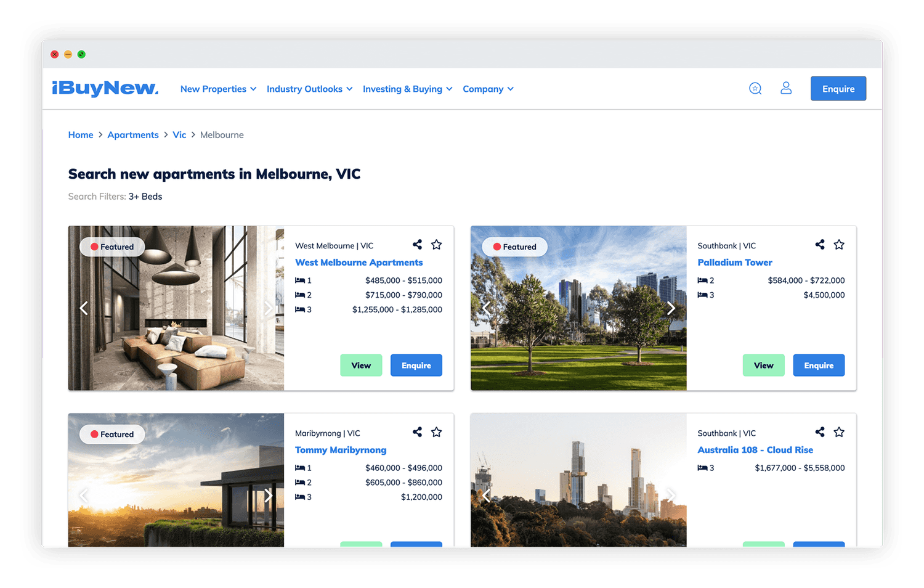
Task: Show previous photo of Palladium Tower
Action: pyautogui.click(x=486, y=308)
